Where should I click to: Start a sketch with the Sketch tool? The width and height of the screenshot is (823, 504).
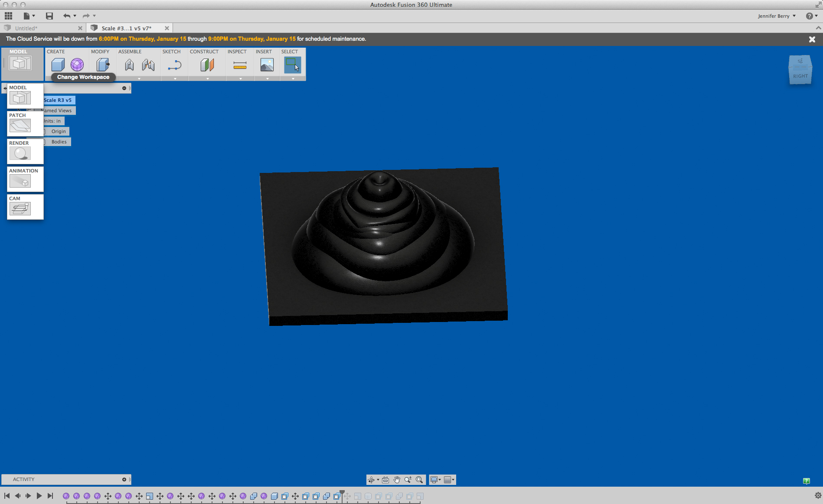click(175, 65)
